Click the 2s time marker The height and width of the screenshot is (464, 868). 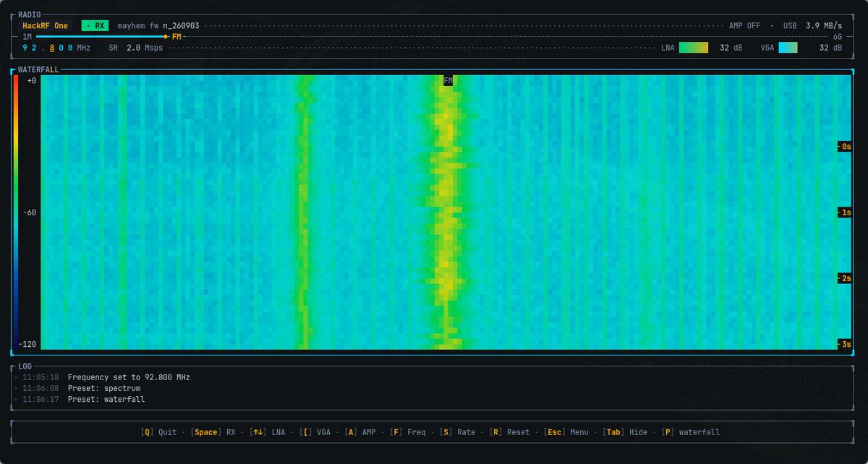(845, 278)
